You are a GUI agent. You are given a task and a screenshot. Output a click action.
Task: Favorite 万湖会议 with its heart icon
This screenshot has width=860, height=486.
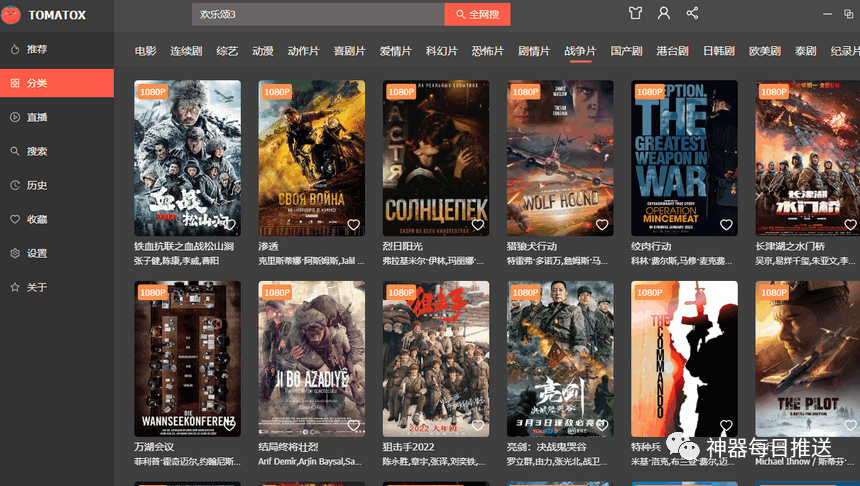click(x=229, y=425)
